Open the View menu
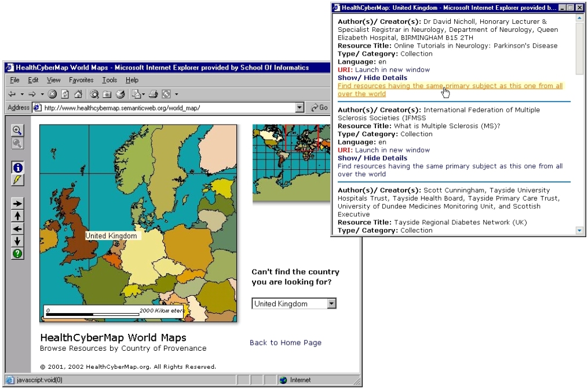The image size is (588, 389). coord(53,80)
